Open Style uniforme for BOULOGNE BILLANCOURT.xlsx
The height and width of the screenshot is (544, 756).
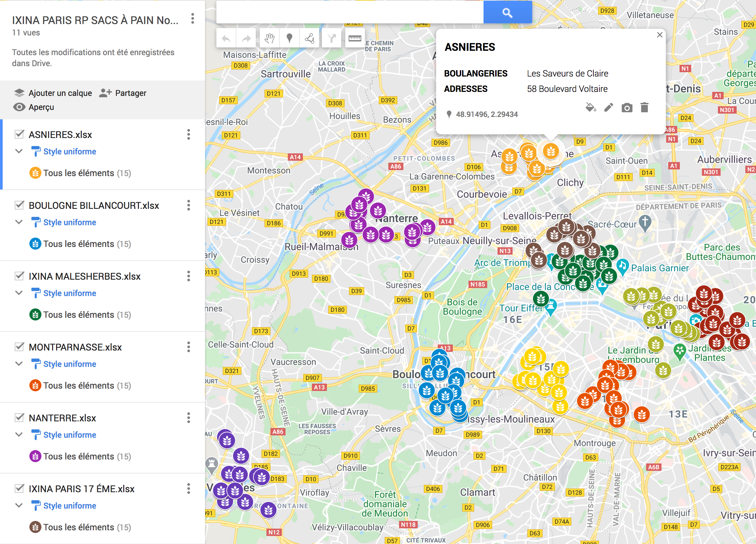[x=70, y=222]
